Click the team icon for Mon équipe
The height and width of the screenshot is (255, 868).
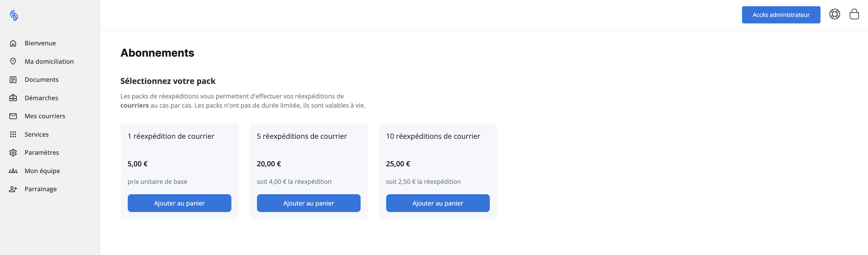[x=13, y=171]
